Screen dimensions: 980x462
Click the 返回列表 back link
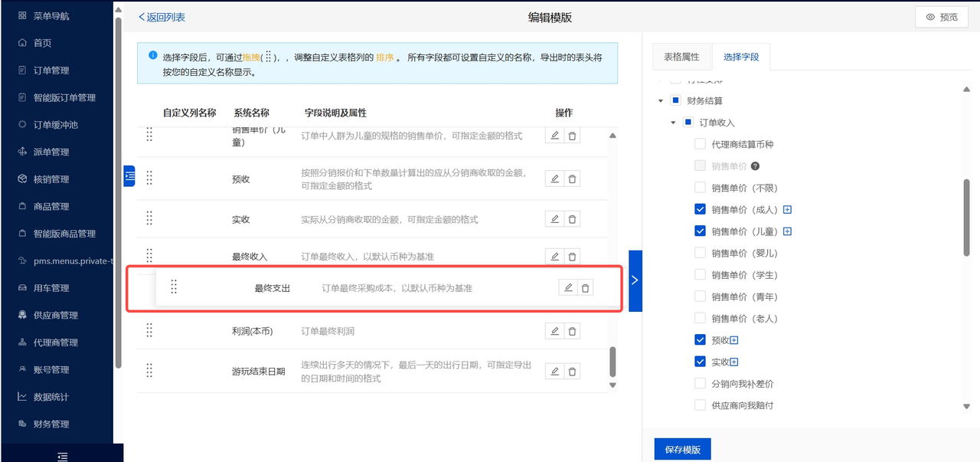162,17
